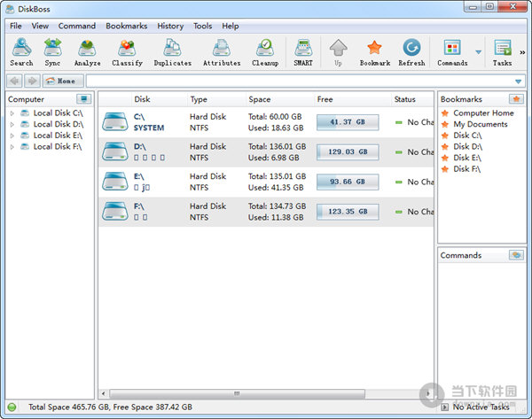
Task: Run the Cleanup tool
Action: tap(265, 52)
